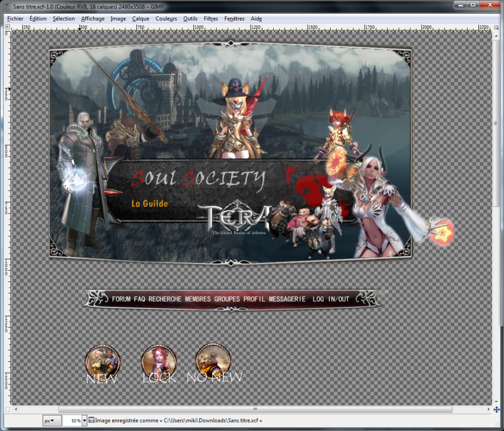Viewport: 504px width, 431px height.
Task: Click the round NEW badge image
Action: 102,362
